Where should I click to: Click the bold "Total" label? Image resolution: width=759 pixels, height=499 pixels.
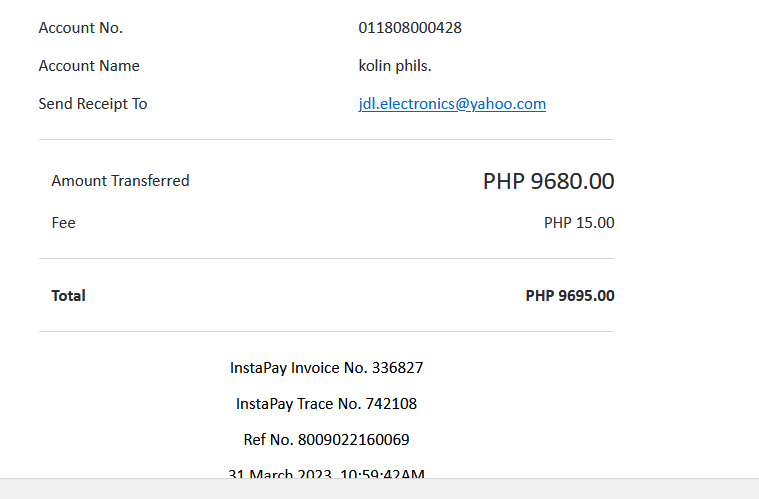click(68, 296)
